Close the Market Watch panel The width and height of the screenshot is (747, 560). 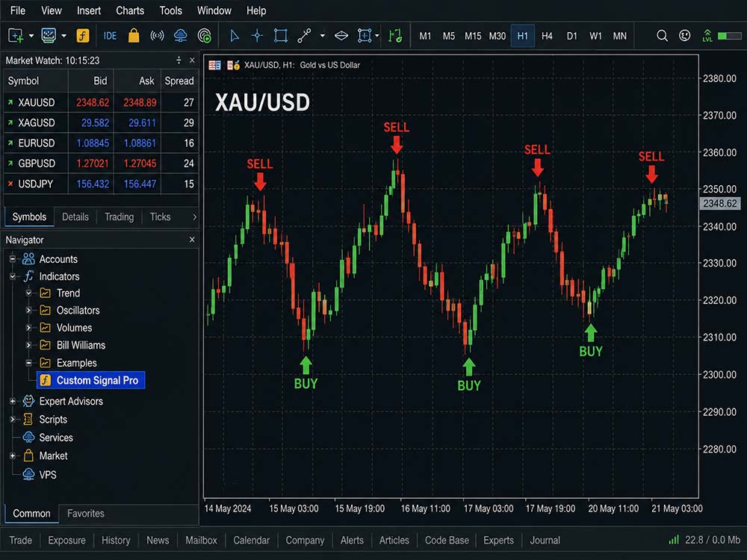[x=192, y=60]
